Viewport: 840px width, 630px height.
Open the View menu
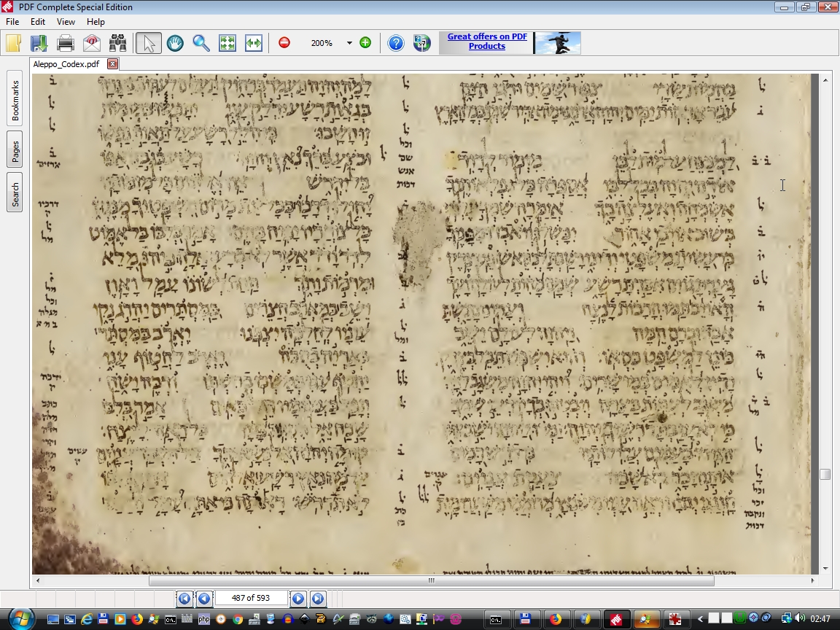click(x=66, y=22)
